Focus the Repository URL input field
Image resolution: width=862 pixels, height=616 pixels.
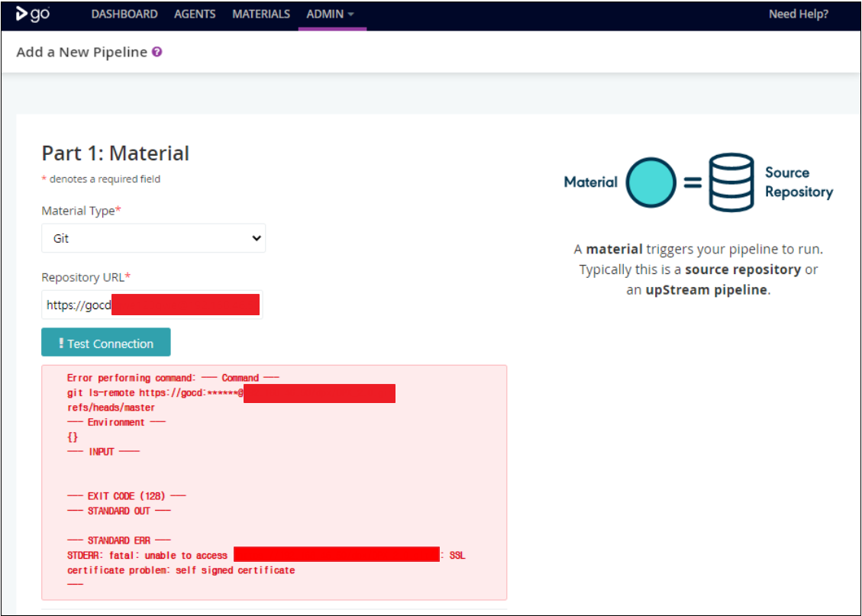pos(152,305)
